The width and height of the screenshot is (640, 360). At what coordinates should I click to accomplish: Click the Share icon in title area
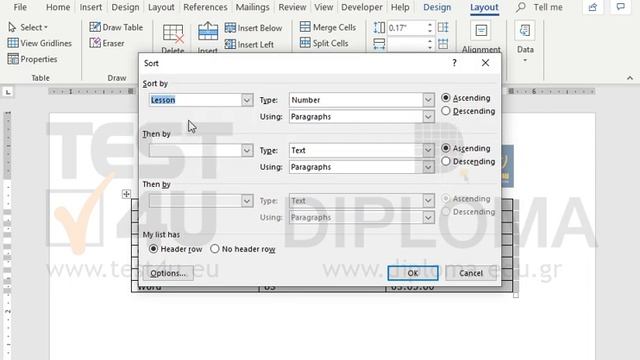click(x=593, y=7)
